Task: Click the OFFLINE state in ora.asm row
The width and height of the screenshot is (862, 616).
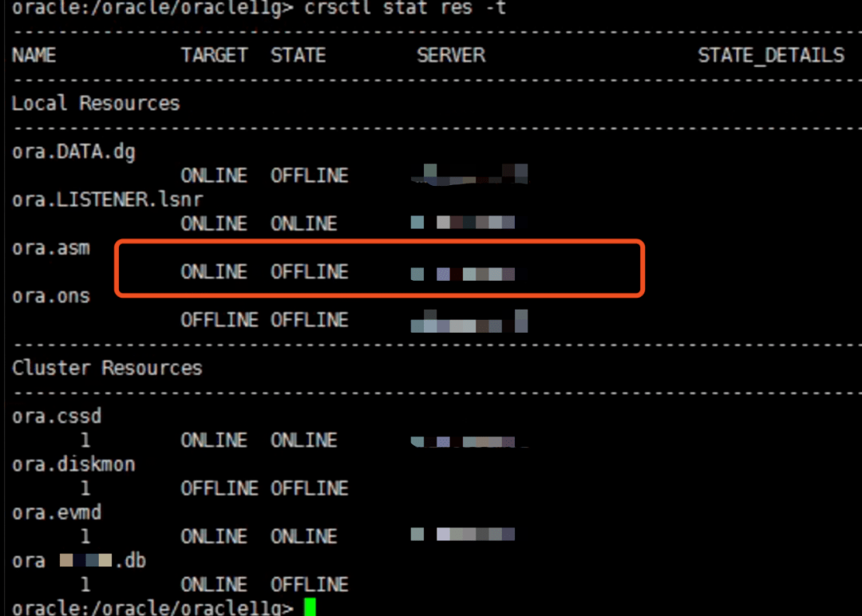Action: tap(310, 272)
